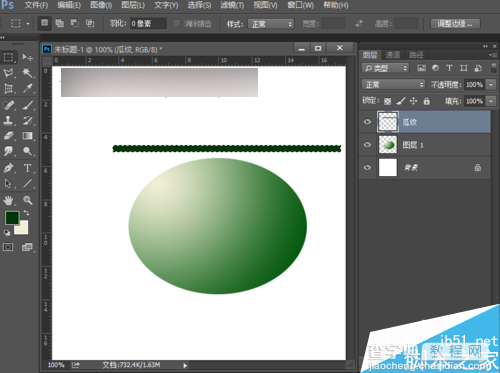Screen dimensions: 500x373
Task: Open the 文件(F) menu
Action: 36,5
